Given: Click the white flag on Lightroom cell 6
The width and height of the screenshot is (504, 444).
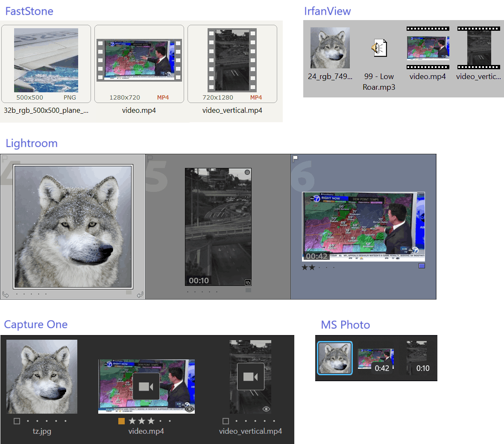Looking at the screenshot, I should pyautogui.click(x=295, y=159).
